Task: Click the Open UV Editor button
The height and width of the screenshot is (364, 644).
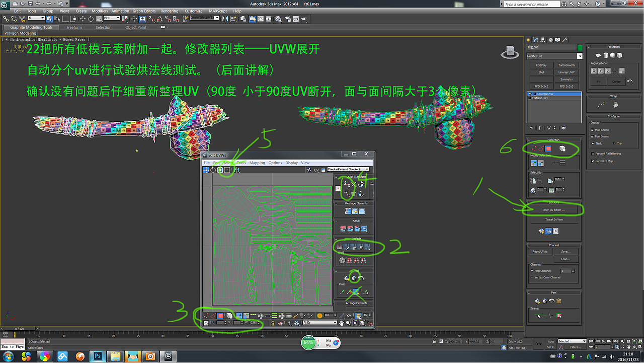Action: [x=553, y=210]
